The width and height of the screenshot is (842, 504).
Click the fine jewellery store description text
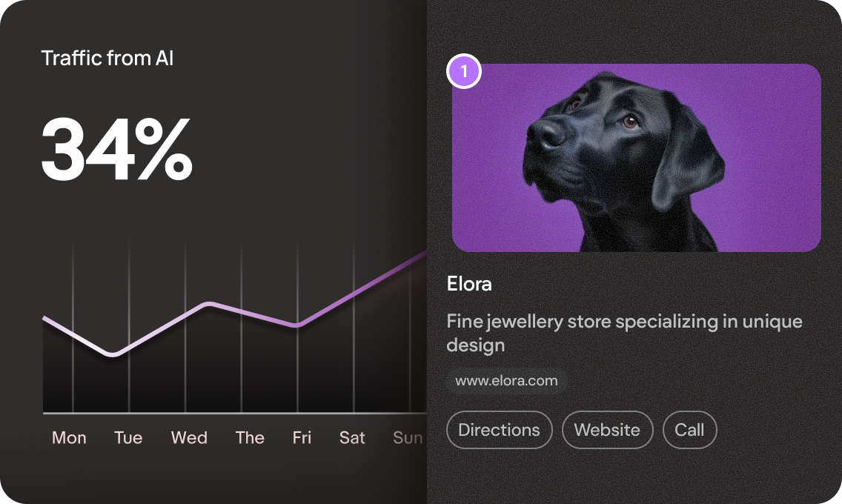tap(625, 333)
